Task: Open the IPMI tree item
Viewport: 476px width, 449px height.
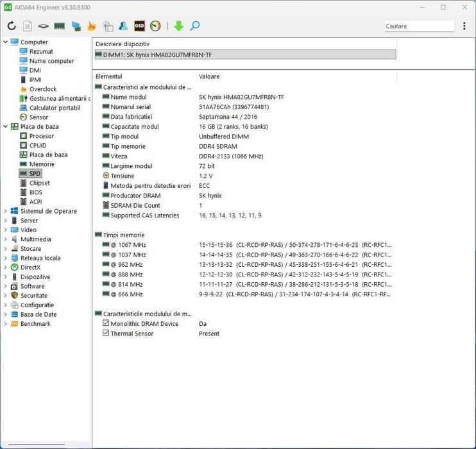Action: (35, 80)
